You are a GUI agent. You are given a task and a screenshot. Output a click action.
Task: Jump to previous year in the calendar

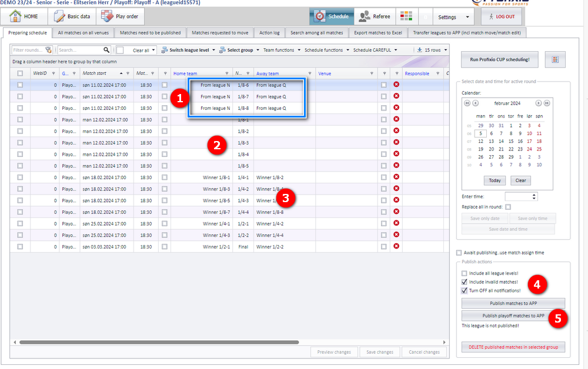467,103
